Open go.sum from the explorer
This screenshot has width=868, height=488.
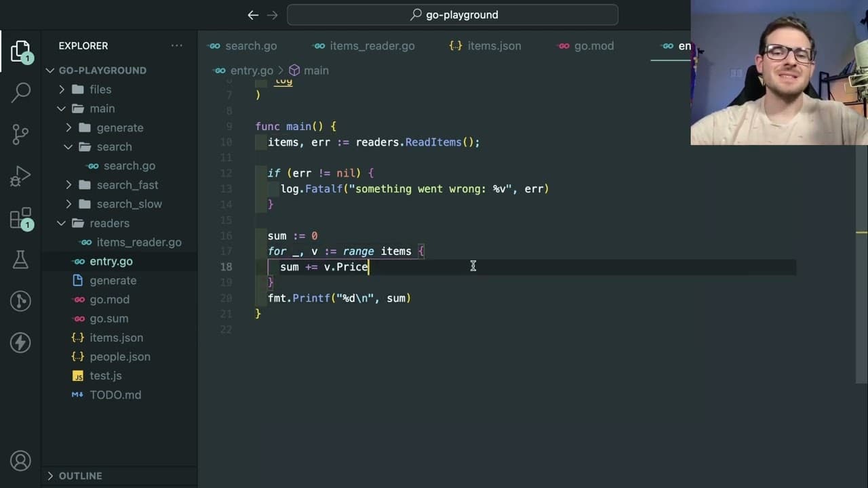click(109, 319)
